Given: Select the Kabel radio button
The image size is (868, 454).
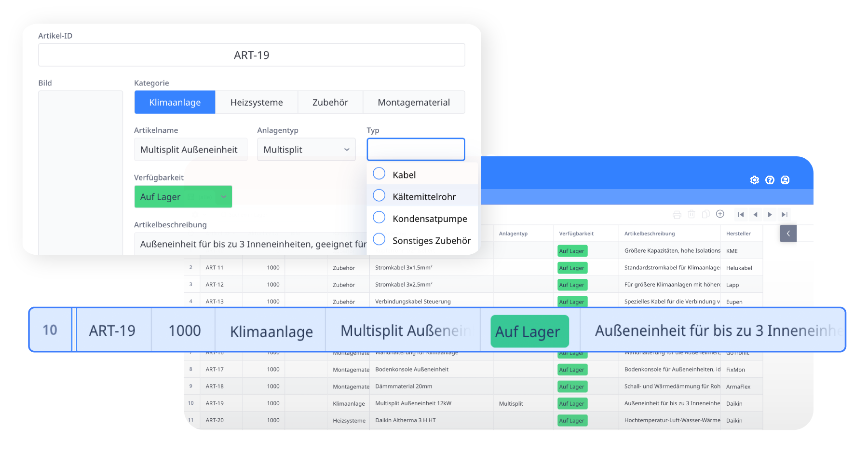Looking at the screenshot, I should click(379, 173).
